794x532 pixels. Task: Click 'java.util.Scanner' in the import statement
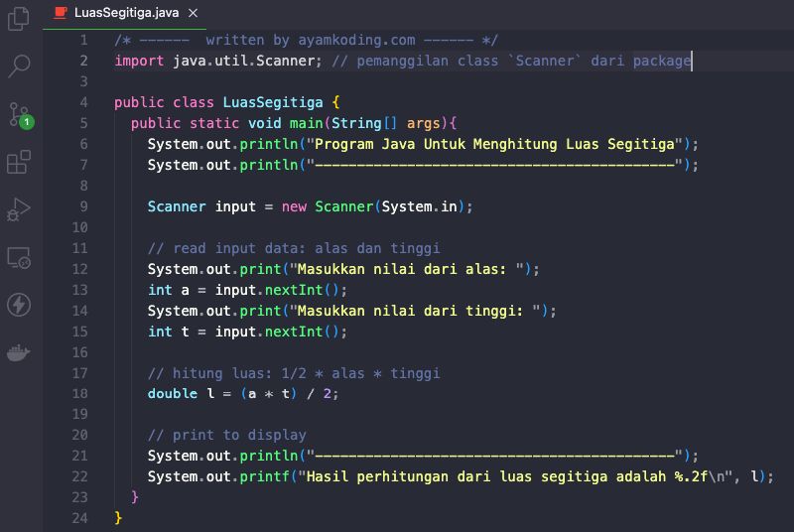point(244,61)
